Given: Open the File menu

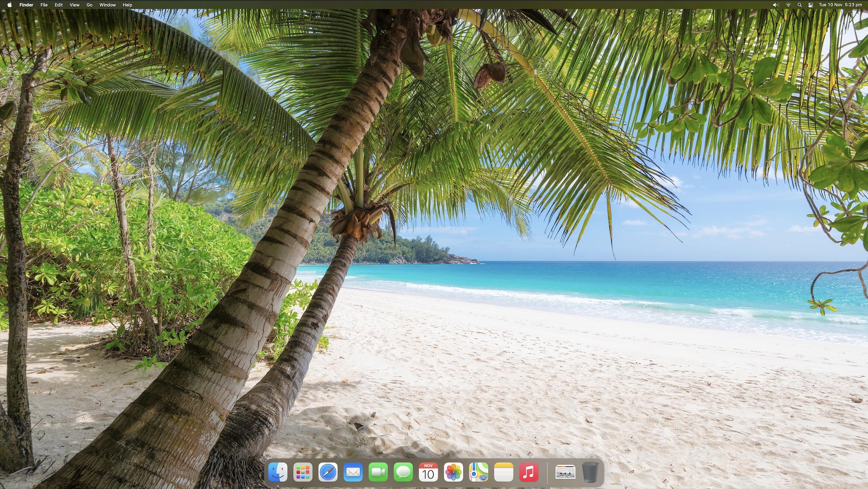Looking at the screenshot, I should tap(44, 5).
